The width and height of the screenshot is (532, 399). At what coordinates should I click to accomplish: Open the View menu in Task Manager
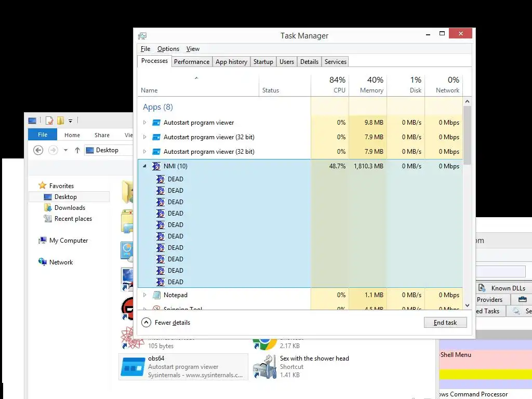(x=193, y=49)
